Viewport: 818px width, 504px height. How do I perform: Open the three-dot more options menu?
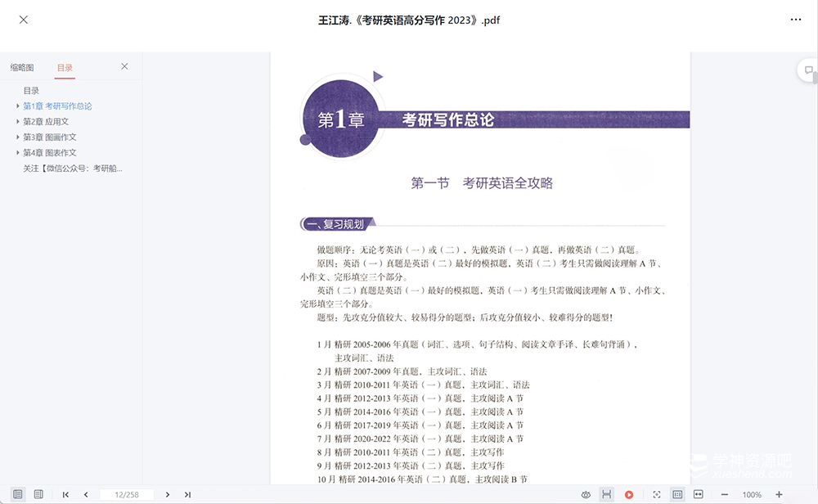pos(795,20)
